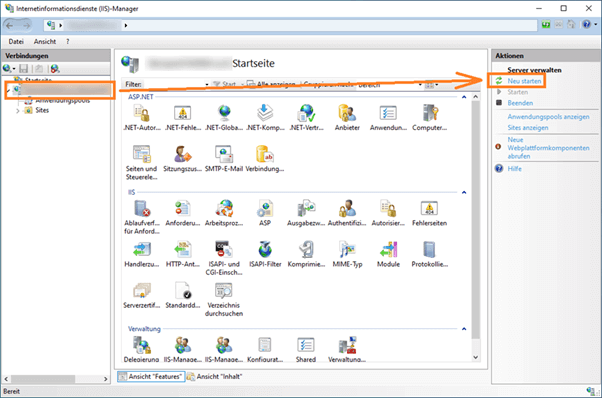Open the ? help menu

point(68,41)
